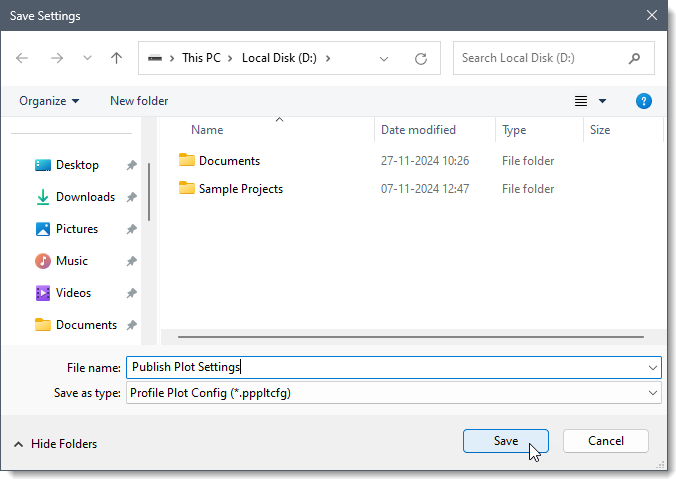This screenshot has width=676, height=479.
Task: Sort by the Date modified column
Action: point(418,130)
